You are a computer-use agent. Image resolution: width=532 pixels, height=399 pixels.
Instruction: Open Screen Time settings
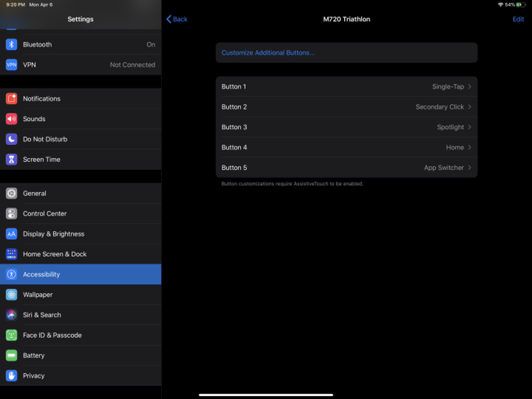click(81, 159)
